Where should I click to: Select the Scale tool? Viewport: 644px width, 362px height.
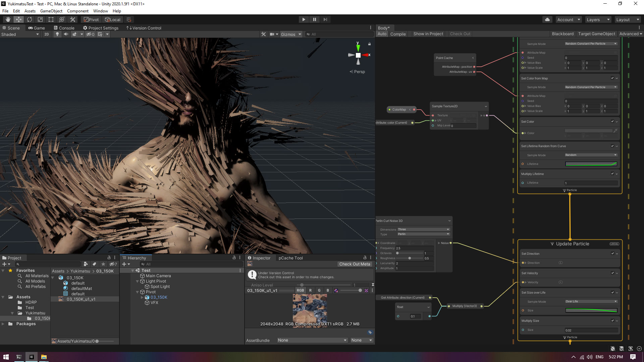(x=40, y=19)
